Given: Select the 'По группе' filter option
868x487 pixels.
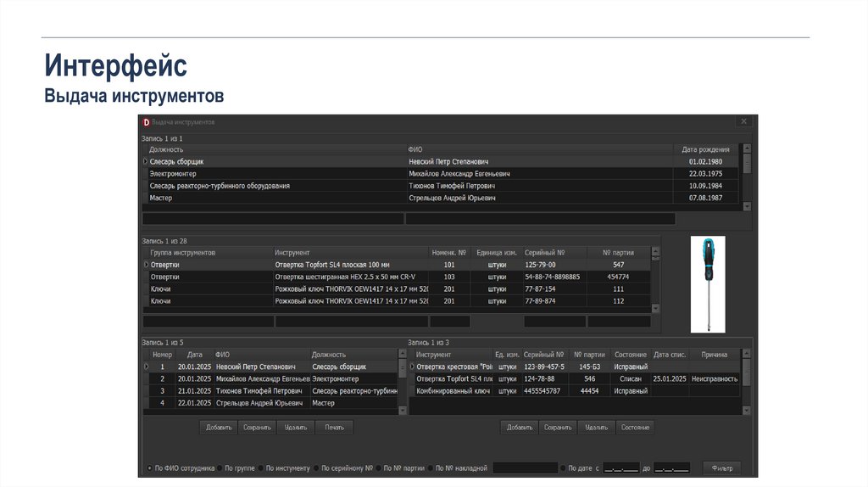Looking at the screenshot, I should point(220,467).
